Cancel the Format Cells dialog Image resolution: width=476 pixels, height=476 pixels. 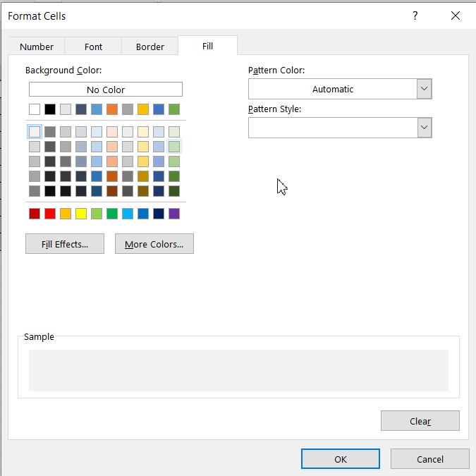click(429, 459)
